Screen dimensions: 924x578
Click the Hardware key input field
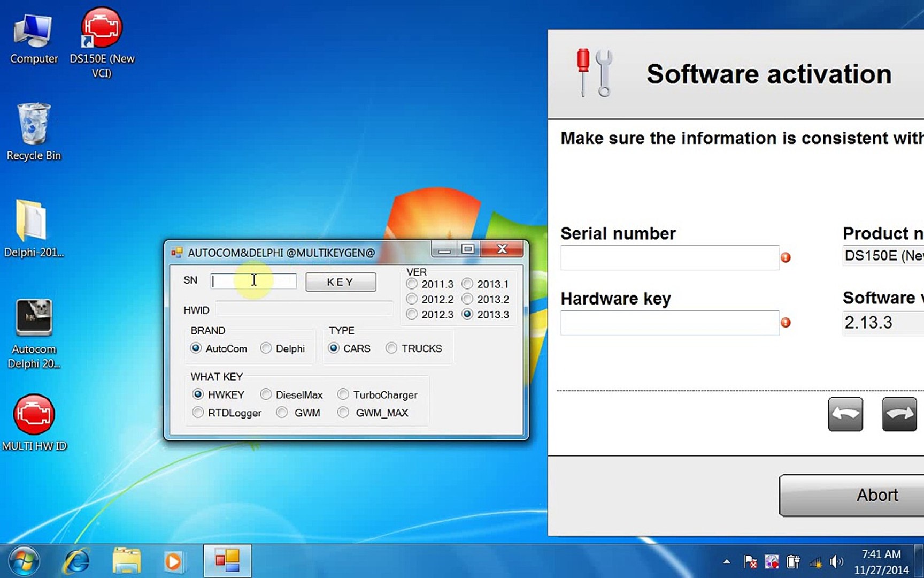[669, 323]
